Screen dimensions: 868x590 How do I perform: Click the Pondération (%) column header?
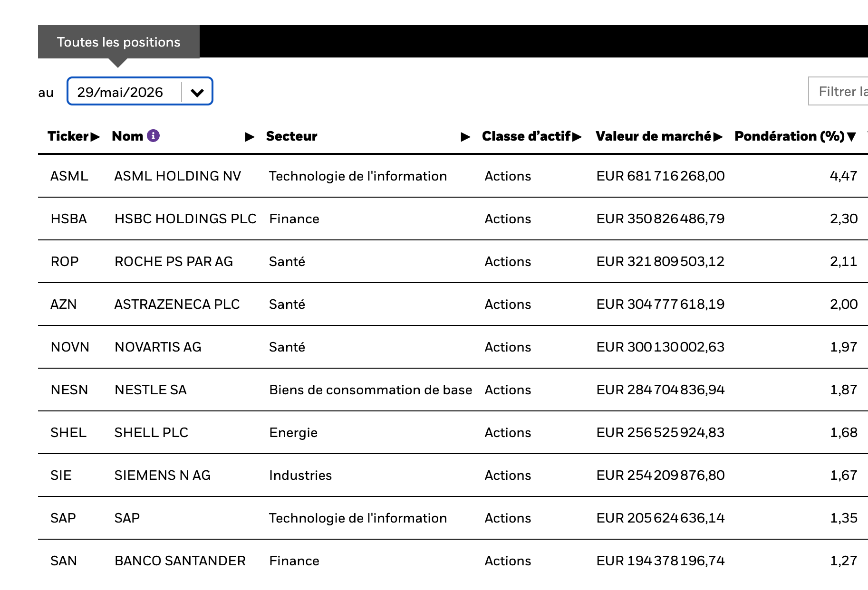click(790, 136)
